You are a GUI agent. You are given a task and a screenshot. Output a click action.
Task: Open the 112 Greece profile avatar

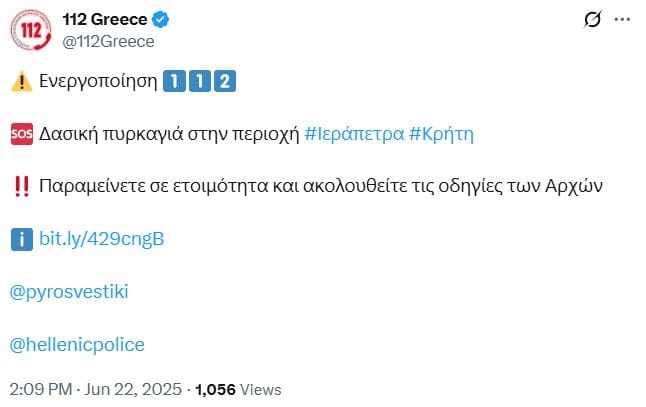(31, 30)
